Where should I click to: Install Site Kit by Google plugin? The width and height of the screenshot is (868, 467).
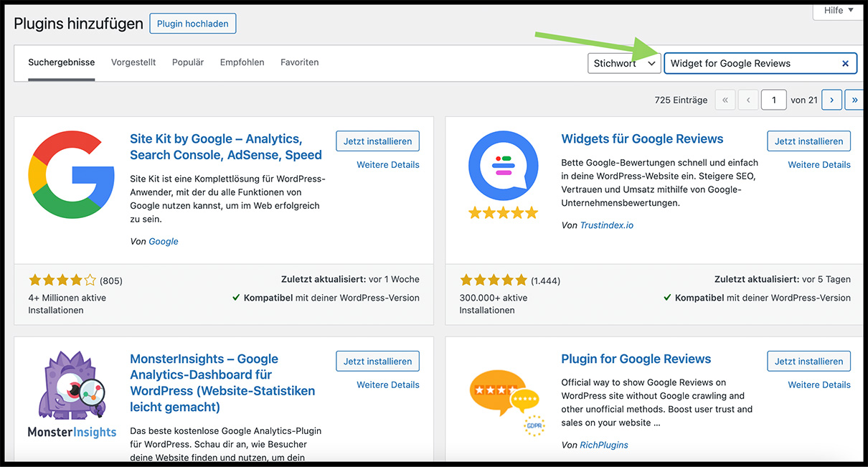377,141
